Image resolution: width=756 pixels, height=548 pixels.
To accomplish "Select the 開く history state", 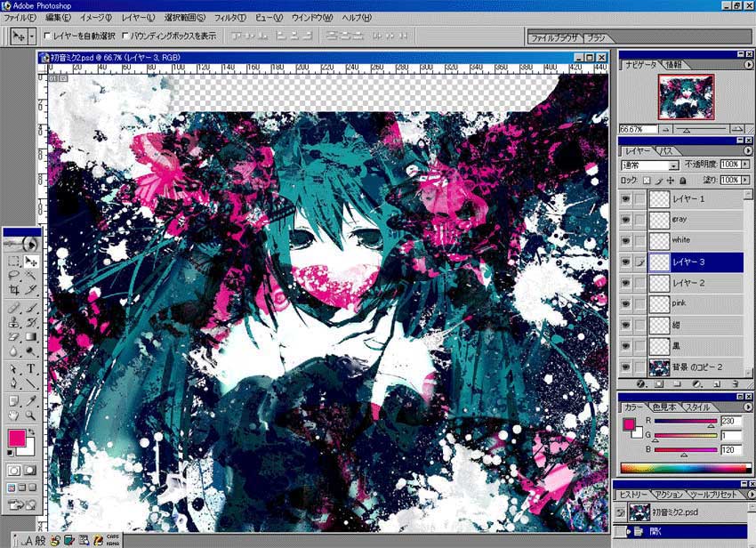I will pos(680,532).
